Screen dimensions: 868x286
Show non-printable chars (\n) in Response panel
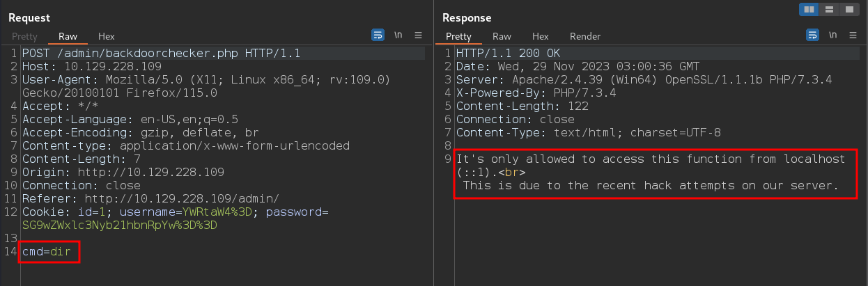tap(832, 35)
